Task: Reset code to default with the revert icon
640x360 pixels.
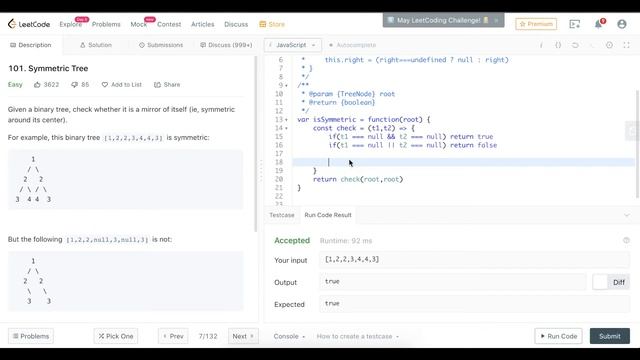Action: (x=575, y=45)
